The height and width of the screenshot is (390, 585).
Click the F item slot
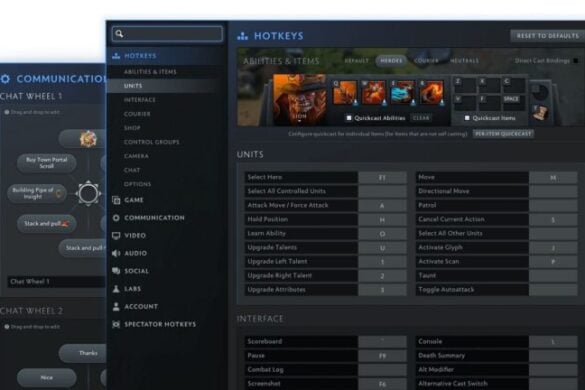[489, 102]
